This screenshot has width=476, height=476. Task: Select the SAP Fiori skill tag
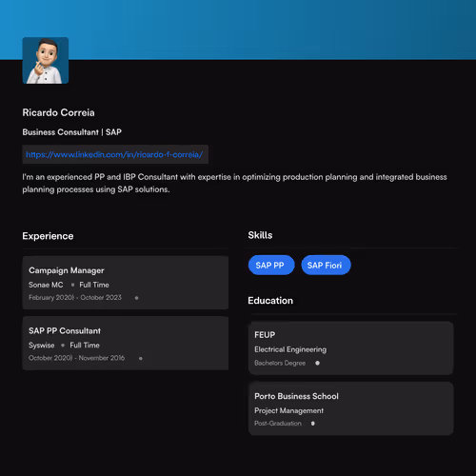pos(326,265)
